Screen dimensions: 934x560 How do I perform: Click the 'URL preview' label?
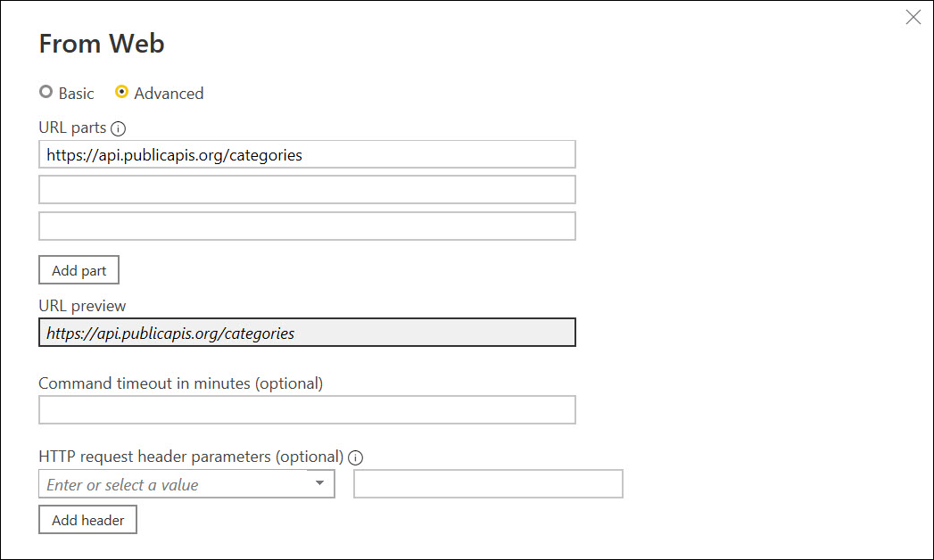point(82,306)
